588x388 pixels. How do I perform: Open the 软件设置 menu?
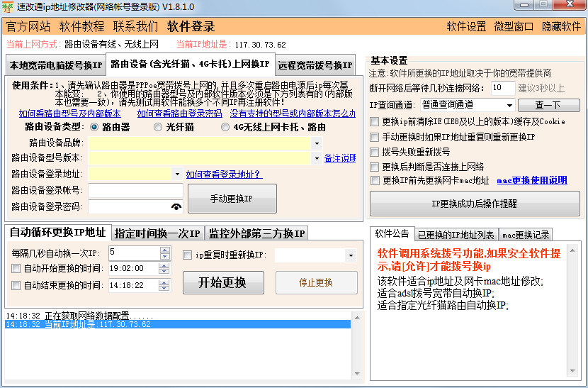point(466,26)
